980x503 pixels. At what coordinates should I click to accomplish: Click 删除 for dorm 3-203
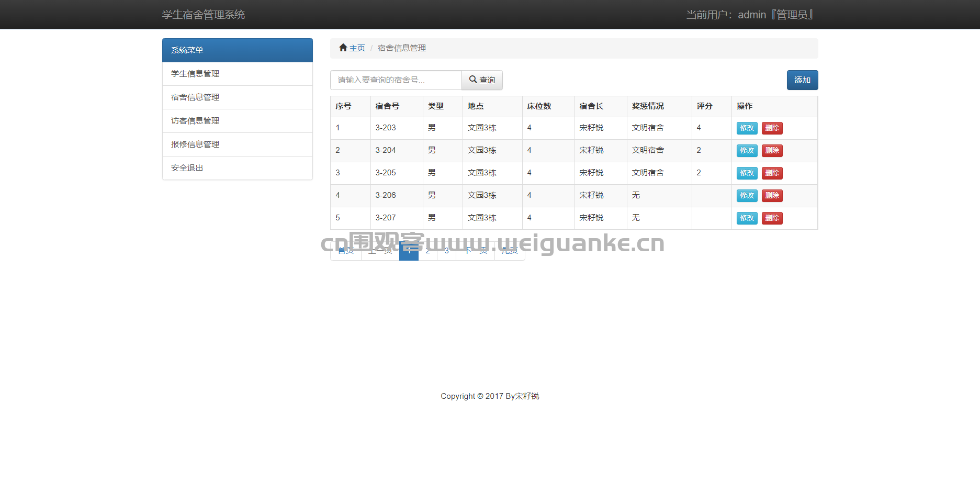(772, 128)
